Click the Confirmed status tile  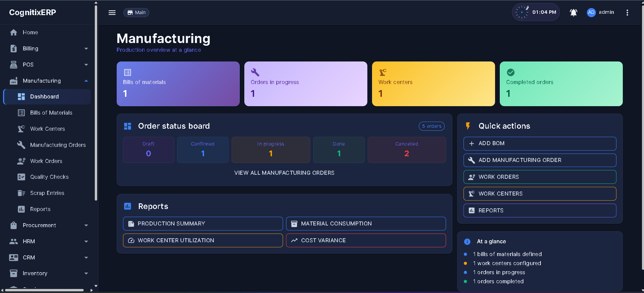pyautogui.click(x=203, y=150)
